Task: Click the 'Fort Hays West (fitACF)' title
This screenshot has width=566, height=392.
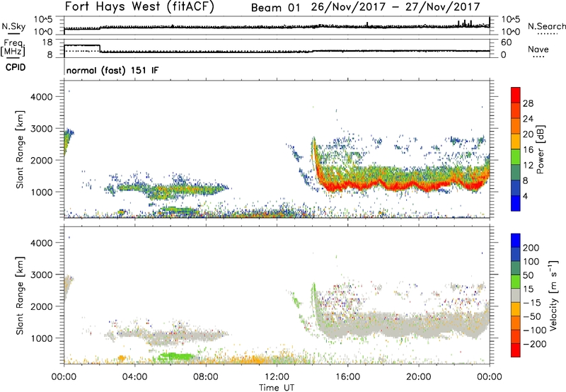Action: pyautogui.click(x=139, y=7)
